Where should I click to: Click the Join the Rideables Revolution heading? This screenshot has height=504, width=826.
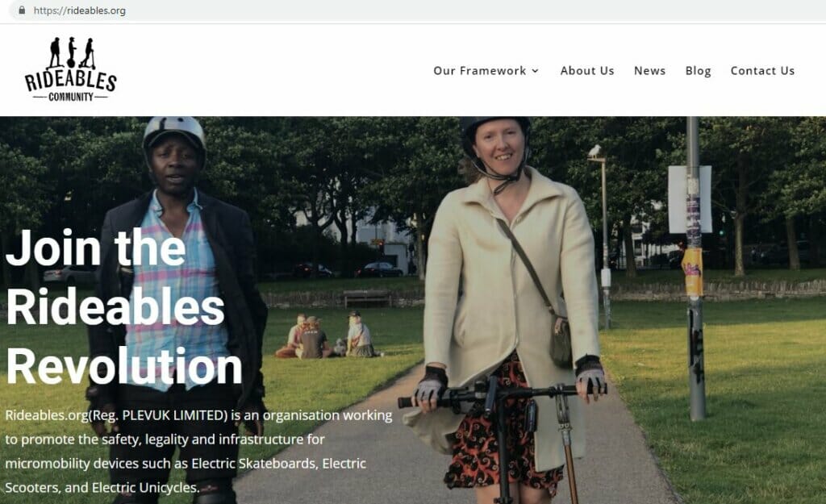pos(123,307)
